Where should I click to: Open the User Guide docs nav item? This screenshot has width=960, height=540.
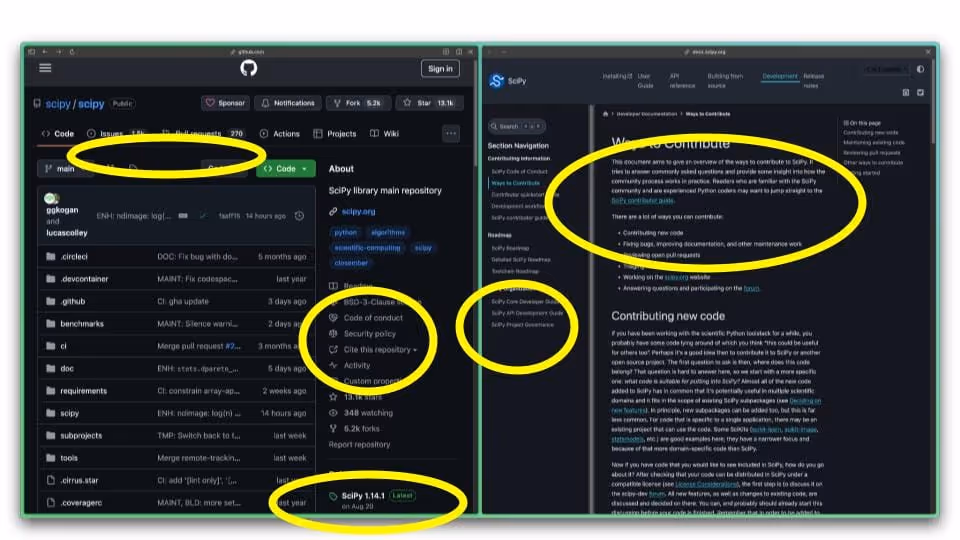point(645,81)
